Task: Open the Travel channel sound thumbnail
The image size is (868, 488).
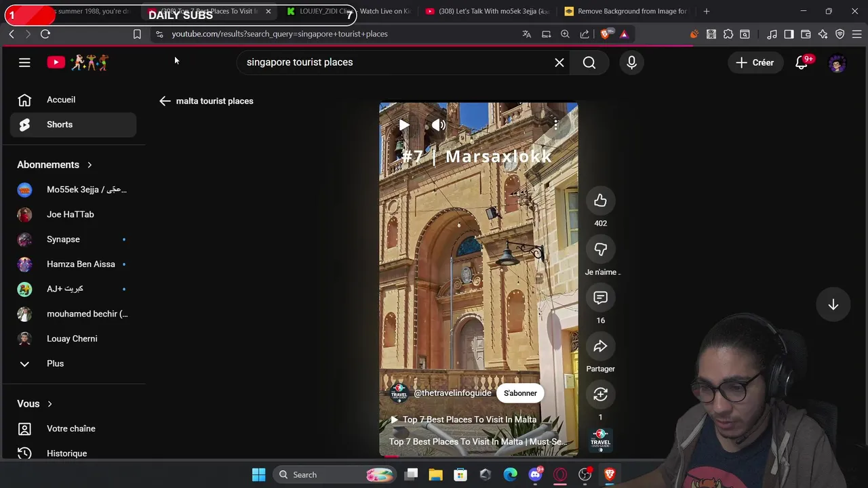Action: click(x=600, y=439)
